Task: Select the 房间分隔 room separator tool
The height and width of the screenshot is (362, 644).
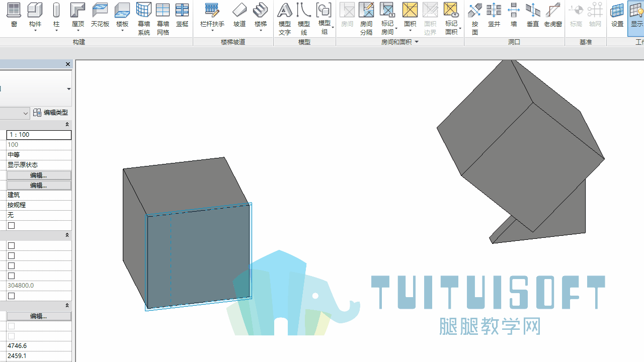Action: 366,19
